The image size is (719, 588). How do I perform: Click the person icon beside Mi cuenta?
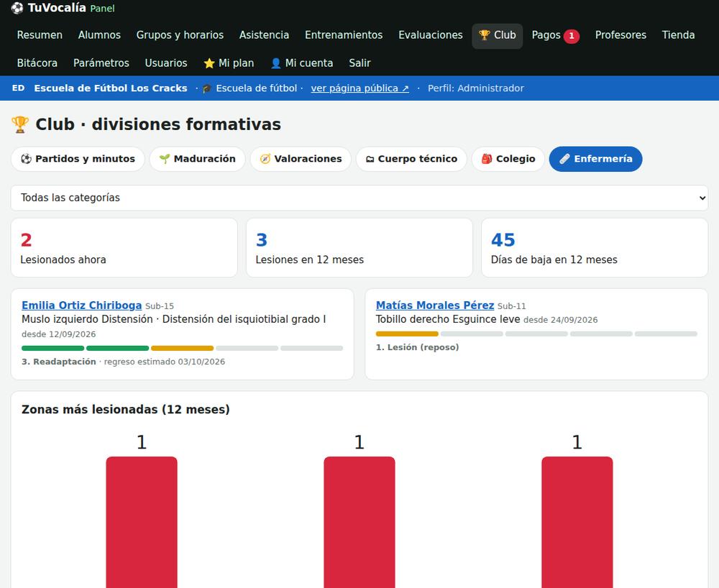tap(275, 63)
